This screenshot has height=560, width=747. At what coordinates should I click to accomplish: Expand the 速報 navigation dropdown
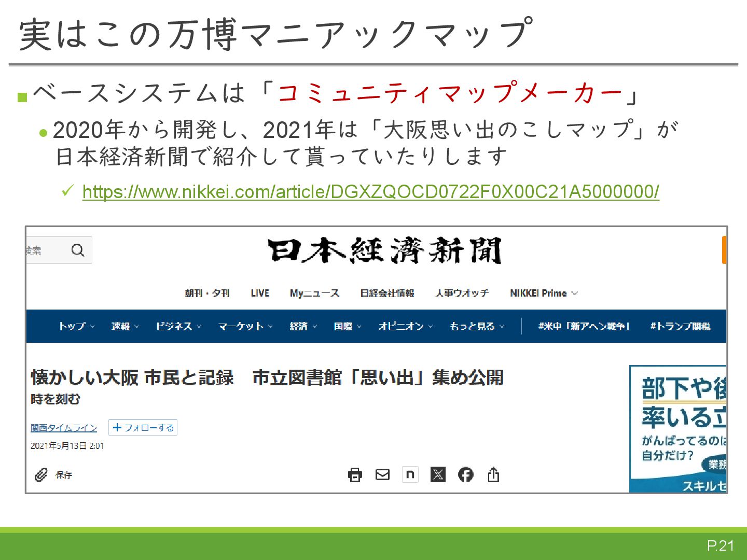point(125,326)
